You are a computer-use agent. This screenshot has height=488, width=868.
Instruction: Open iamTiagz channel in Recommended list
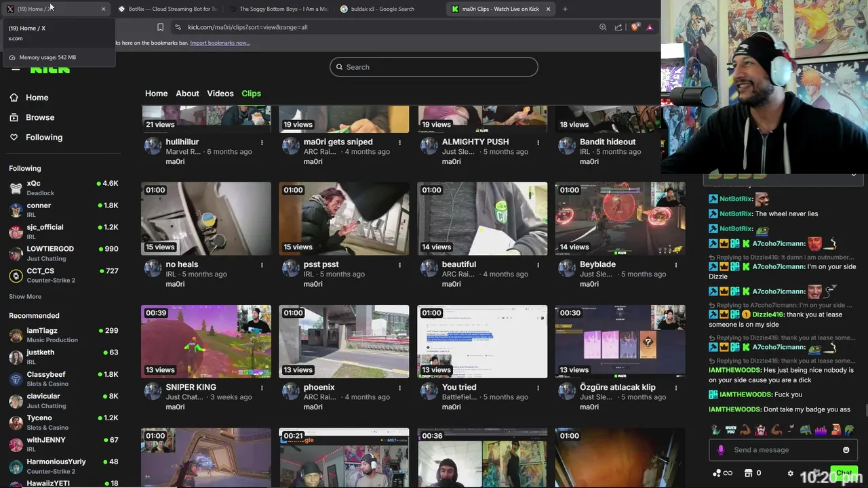(x=63, y=335)
